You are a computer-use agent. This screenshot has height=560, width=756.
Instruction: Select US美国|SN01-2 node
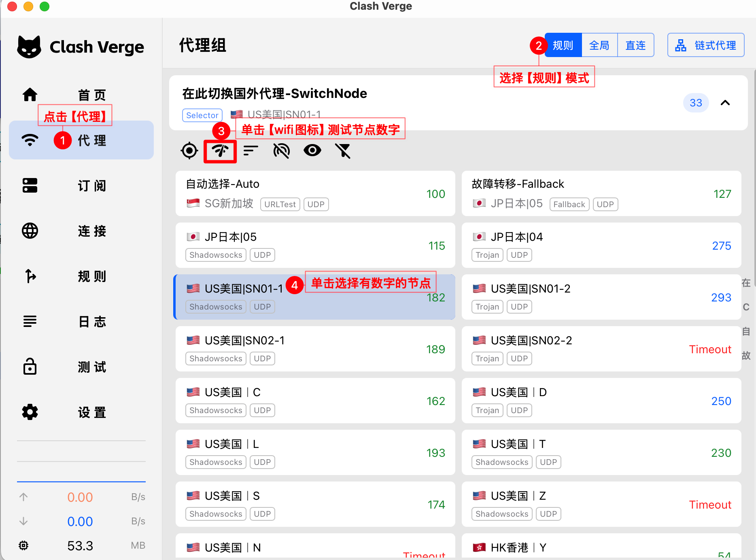(x=601, y=297)
